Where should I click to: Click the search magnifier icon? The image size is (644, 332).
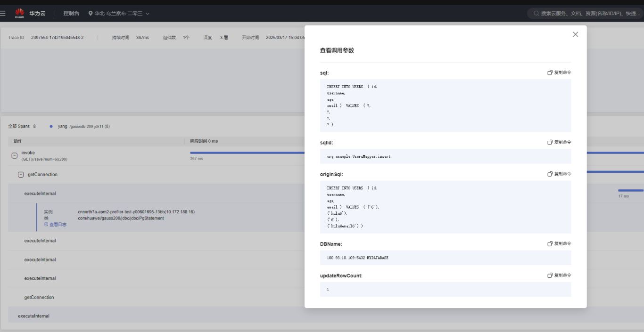536,14
